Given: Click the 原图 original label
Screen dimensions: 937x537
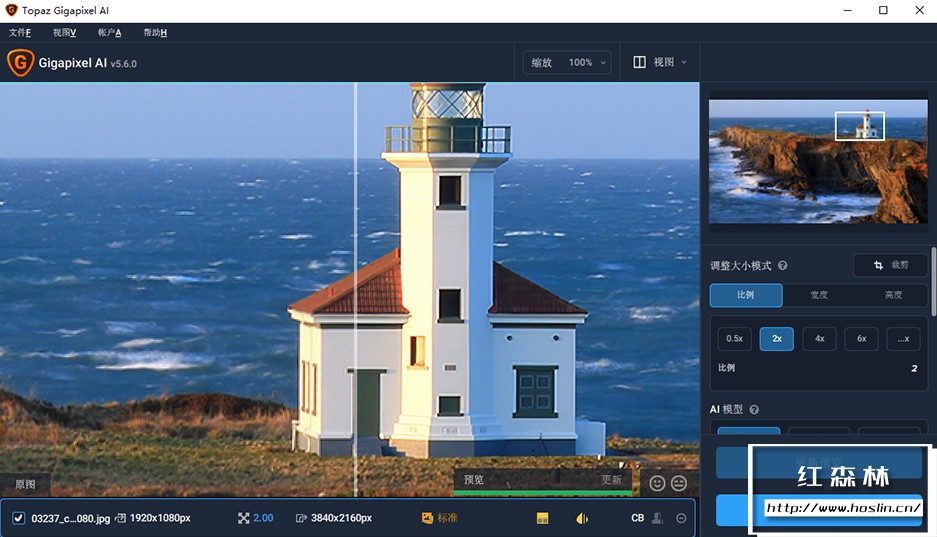Looking at the screenshot, I should (25, 484).
